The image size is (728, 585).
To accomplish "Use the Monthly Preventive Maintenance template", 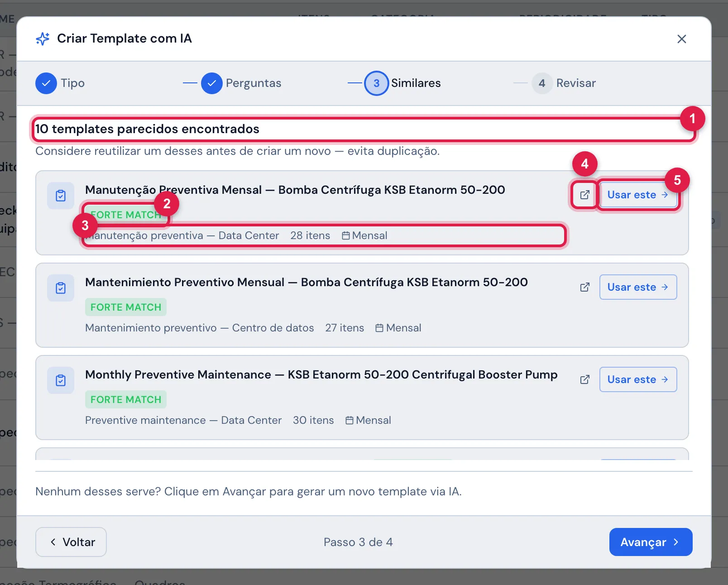I will coord(638,379).
